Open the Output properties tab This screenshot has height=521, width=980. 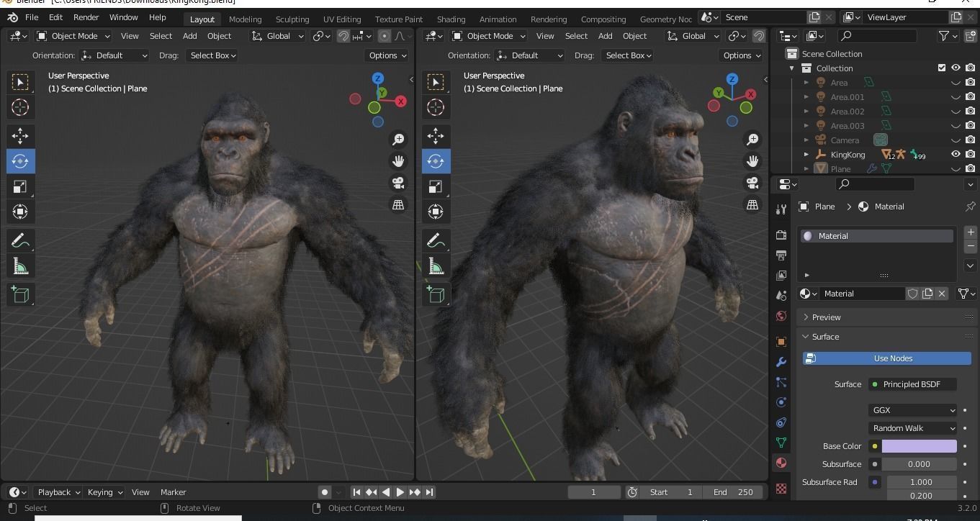pos(781,255)
